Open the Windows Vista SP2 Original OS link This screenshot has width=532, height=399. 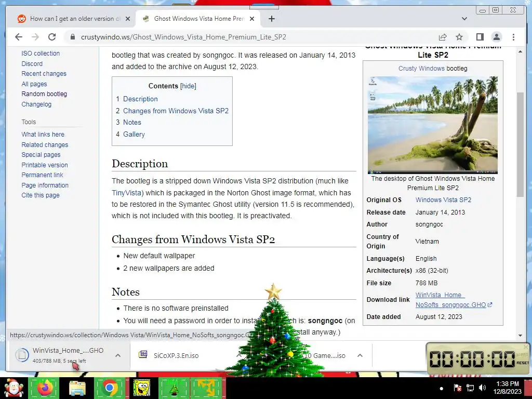[x=443, y=200]
